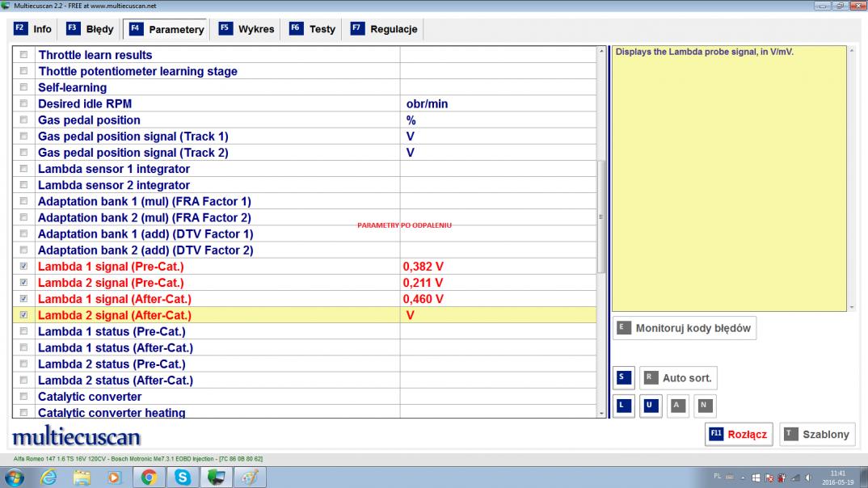Click parameter list scroll down arrow

(601, 414)
